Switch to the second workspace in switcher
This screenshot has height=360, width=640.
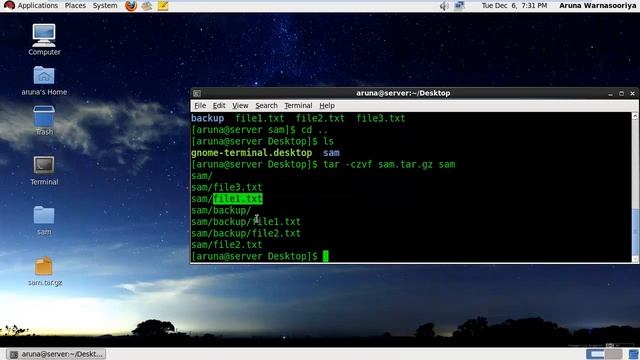[x=613, y=354]
